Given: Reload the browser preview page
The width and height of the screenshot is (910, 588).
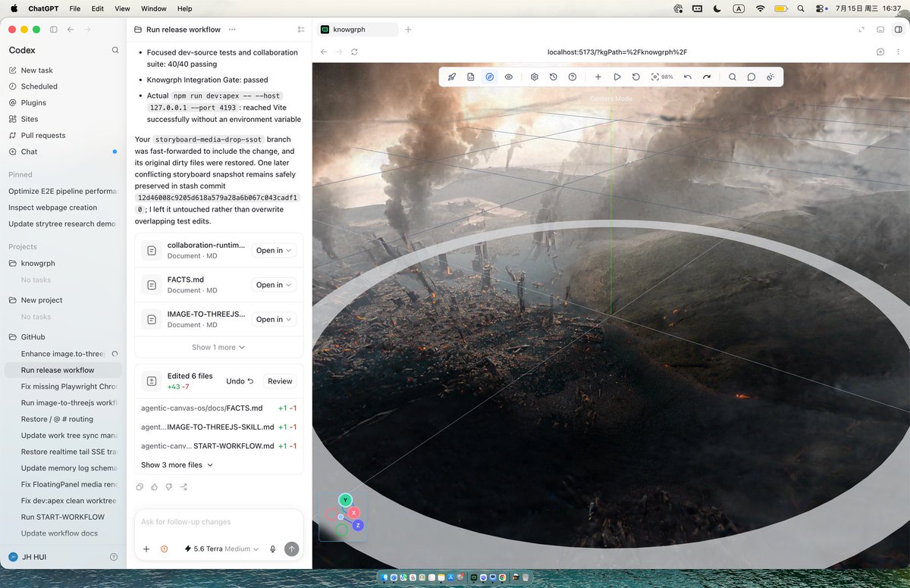Looking at the screenshot, I should coord(354,52).
